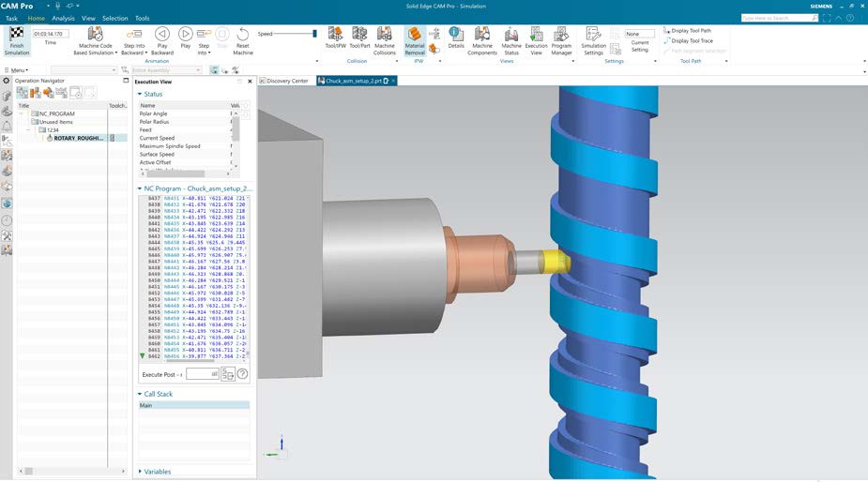Screen dimensions: 868x482
Task: Close the Execution View panel
Action: 250,82
